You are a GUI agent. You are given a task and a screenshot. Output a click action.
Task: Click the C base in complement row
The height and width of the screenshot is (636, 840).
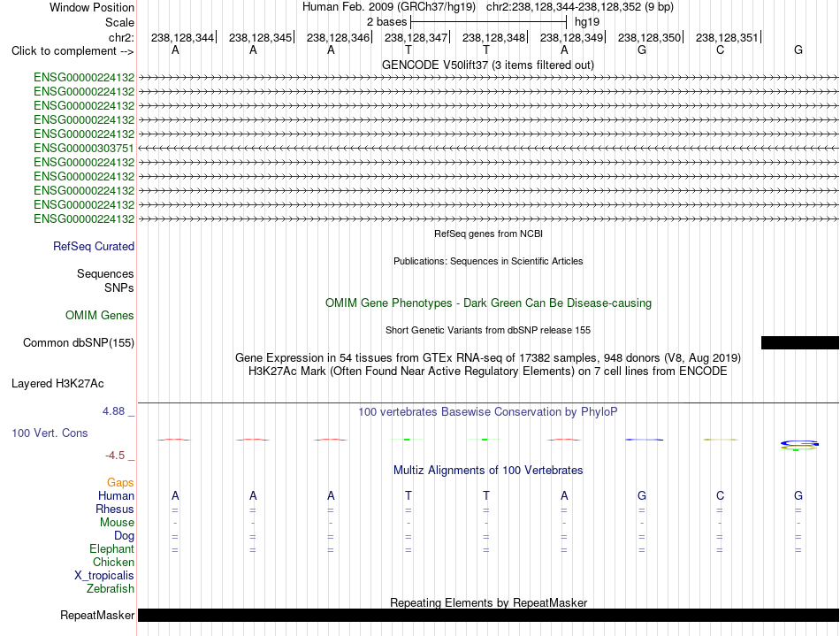(720, 50)
